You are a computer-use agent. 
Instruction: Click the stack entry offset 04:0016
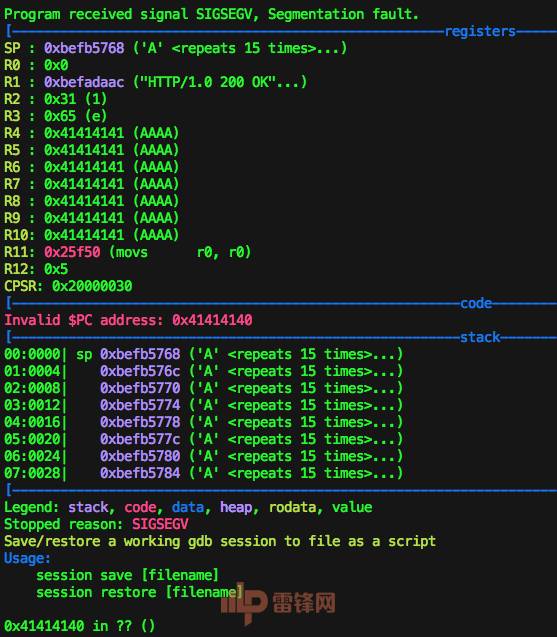click(x=32, y=422)
